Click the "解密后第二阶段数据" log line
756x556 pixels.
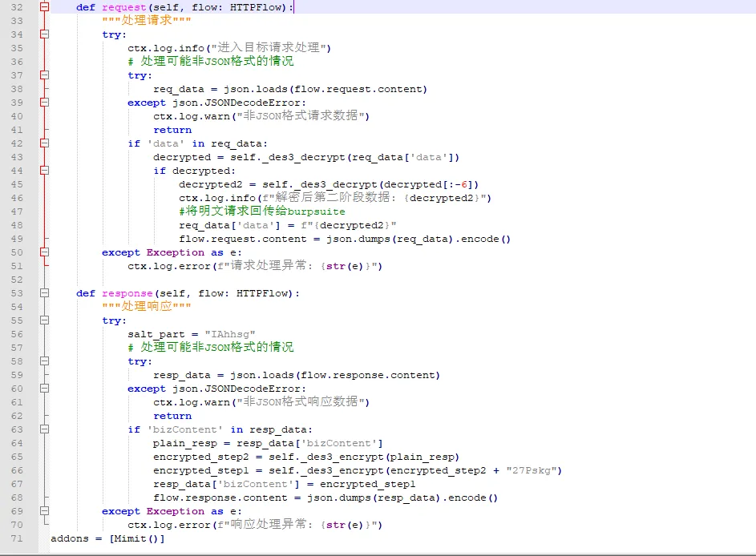tap(334, 198)
